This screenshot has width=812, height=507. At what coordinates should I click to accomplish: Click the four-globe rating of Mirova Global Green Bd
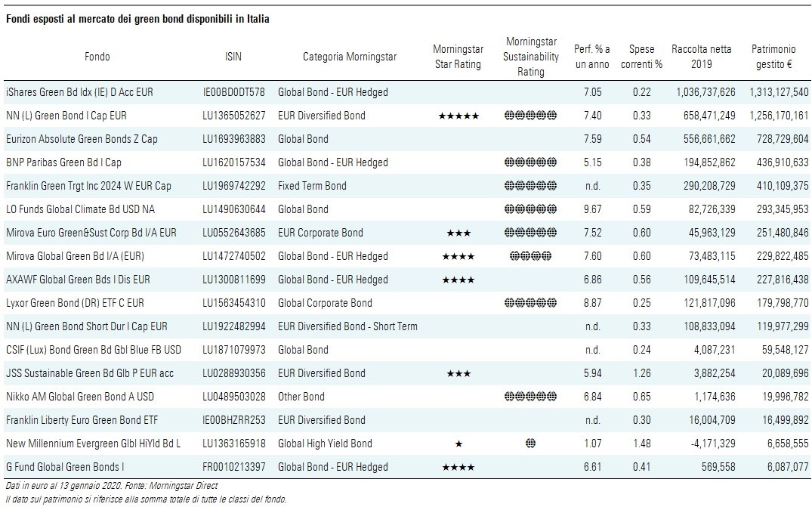click(x=530, y=256)
